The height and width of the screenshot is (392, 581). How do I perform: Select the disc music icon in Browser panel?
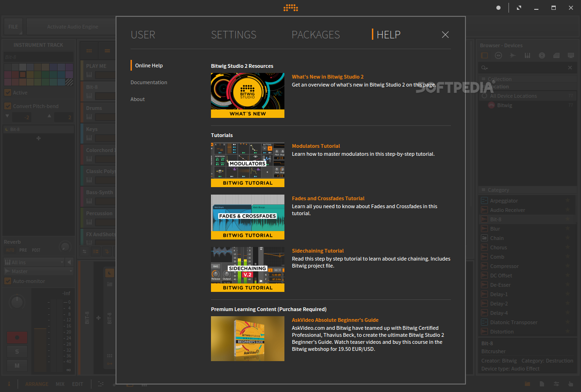[542, 55]
